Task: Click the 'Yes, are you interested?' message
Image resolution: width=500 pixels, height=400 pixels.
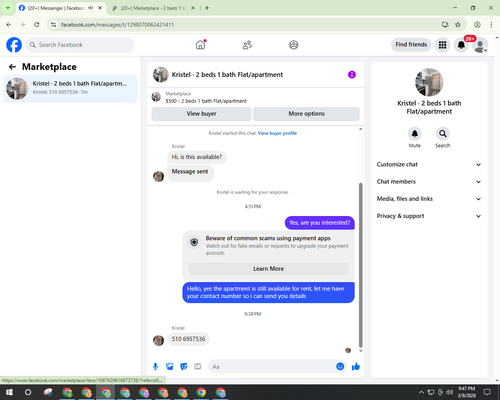Action: click(320, 223)
